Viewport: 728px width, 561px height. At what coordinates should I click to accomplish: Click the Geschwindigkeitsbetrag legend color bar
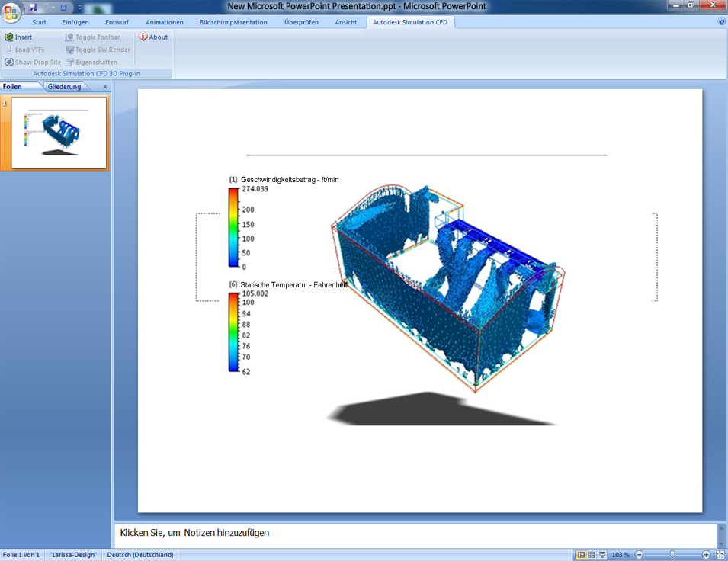pos(233,228)
